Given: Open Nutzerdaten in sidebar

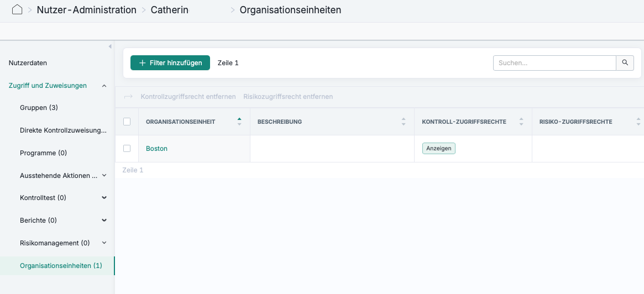Looking at the screenshot, I should pyautogui.click(x=28, y=63).
